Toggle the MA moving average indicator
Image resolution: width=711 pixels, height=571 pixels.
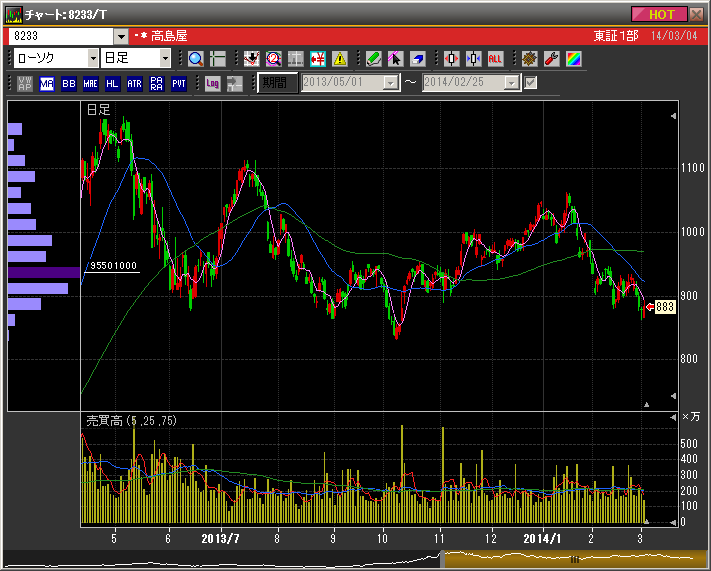coord(47,83)
